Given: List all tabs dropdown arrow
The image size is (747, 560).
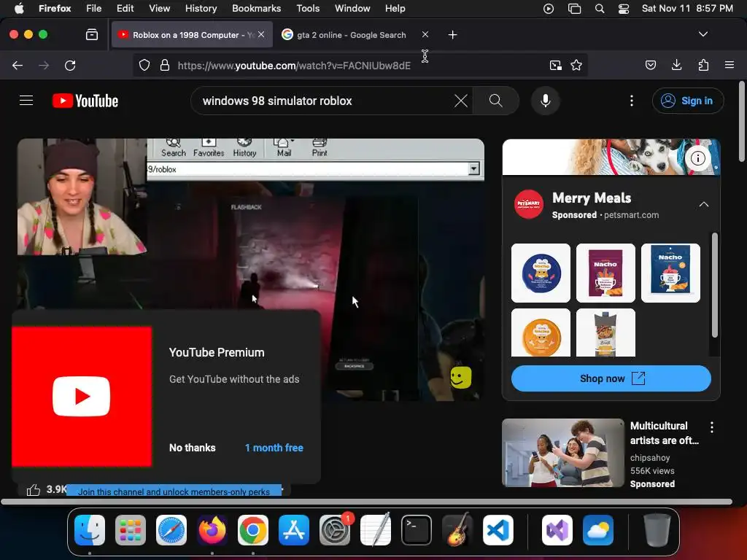Looking at the screenshot, I should pos(703,34).
